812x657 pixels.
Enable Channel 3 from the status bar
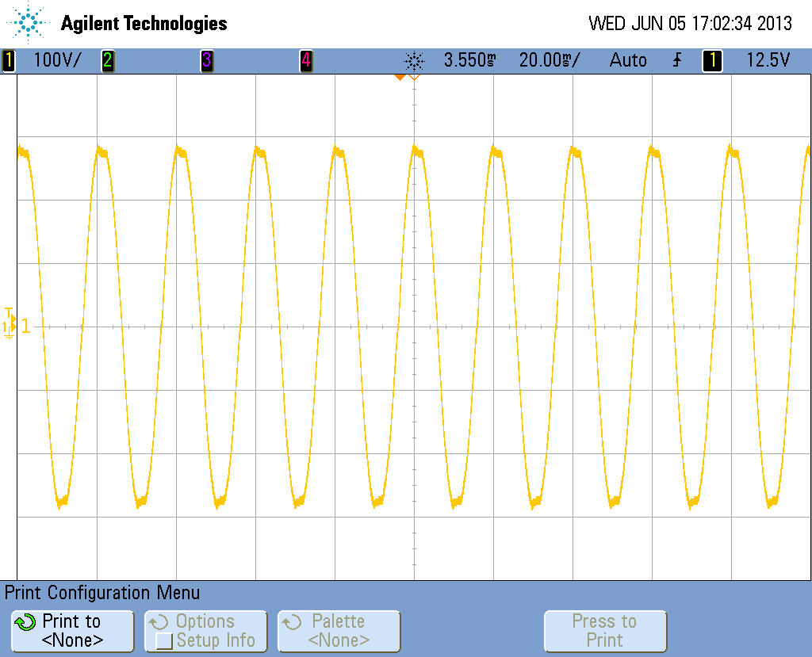[x=207, y=59]
